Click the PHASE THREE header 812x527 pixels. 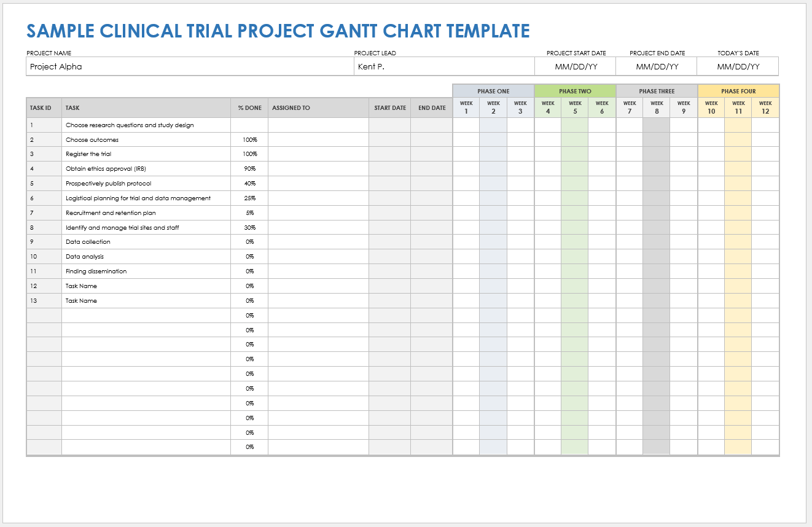click(x=656, y=91)
